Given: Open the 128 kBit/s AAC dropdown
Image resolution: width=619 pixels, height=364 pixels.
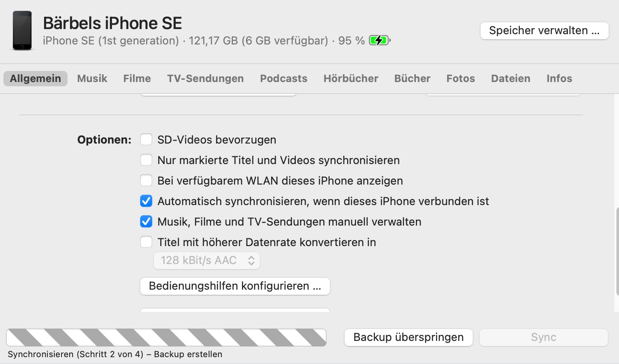Looking at the screenshot, I should [x=207, y=261].
